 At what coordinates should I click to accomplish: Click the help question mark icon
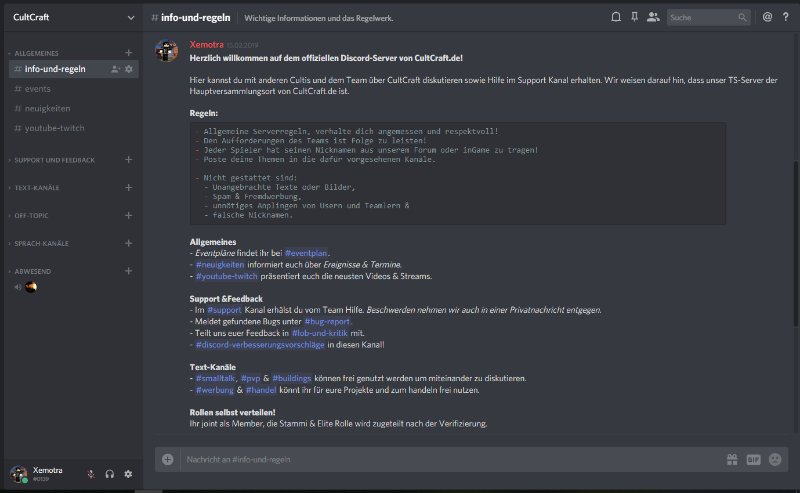pyautogui.click(x=785, y=17)
